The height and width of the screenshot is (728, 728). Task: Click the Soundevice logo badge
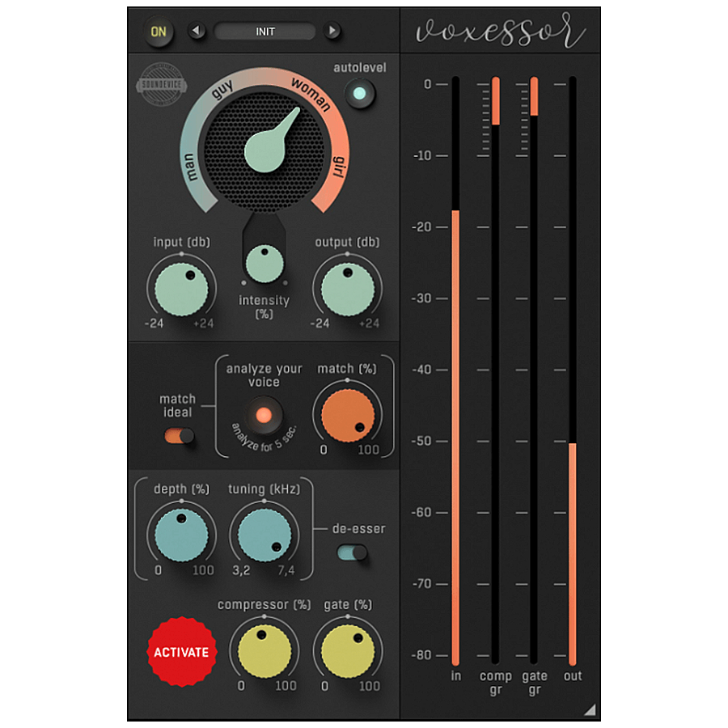[x=162, y=84]
